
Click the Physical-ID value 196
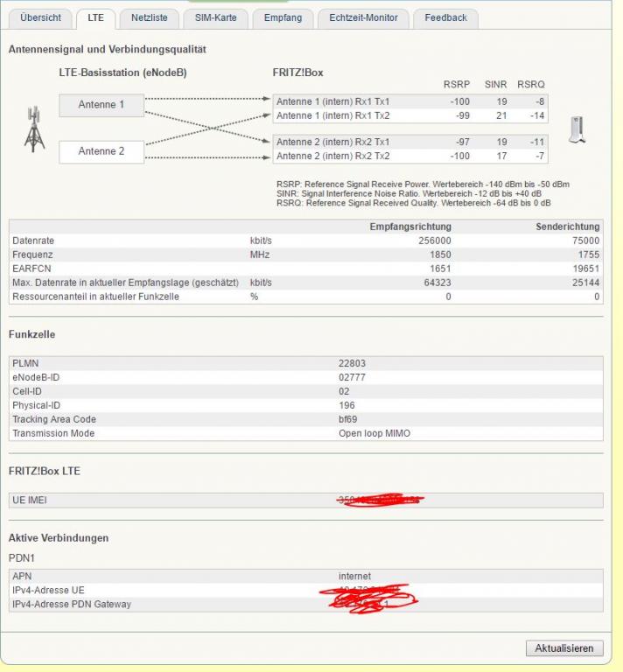tap(346, 405)
